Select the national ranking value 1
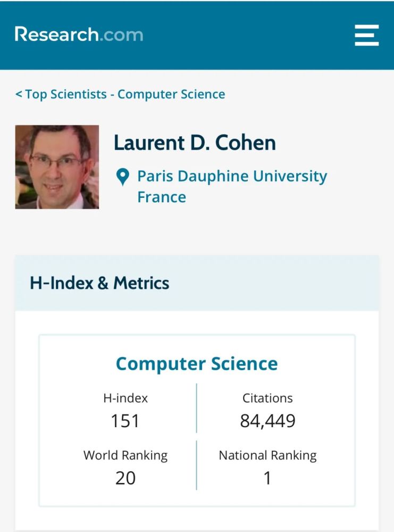394x532 pixels. 267,478
